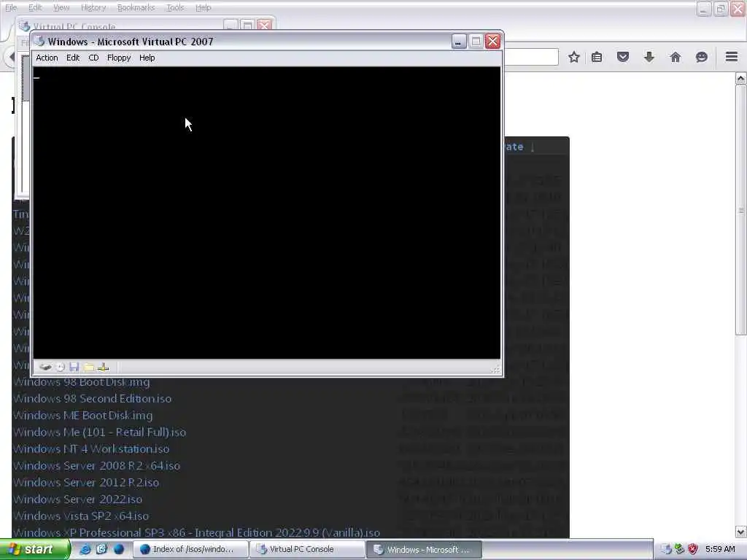Viewport: 747px width, 560px height.
Task: Save page to Pocket in Firefox toolbar
Action: (623, 57)
